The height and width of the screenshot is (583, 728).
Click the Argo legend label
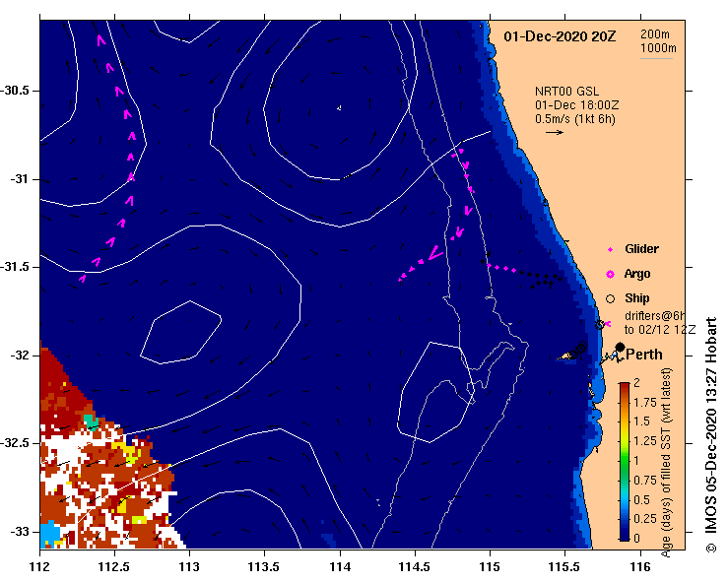tap(637, 274)
